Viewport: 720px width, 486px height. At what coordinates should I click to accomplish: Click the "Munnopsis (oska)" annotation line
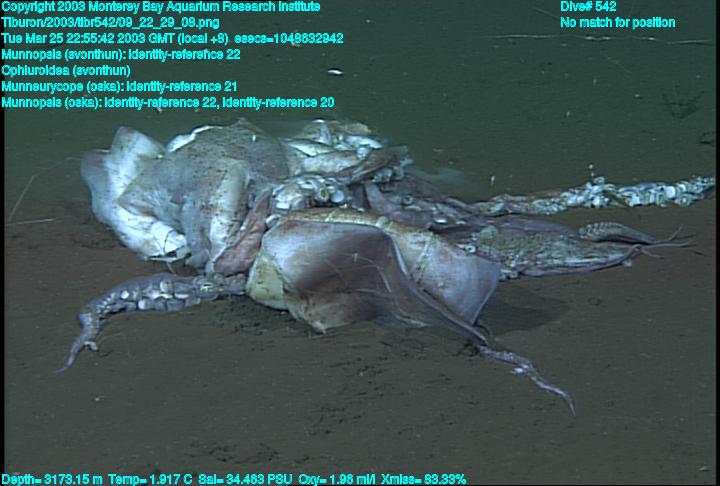[168, 102]
